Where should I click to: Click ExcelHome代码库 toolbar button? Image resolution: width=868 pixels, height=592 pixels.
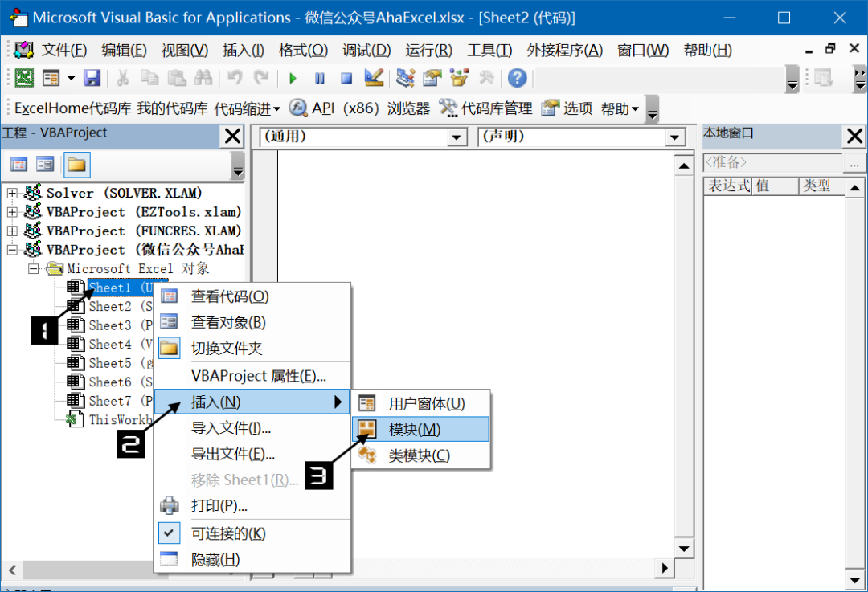(x=72, y=108)
